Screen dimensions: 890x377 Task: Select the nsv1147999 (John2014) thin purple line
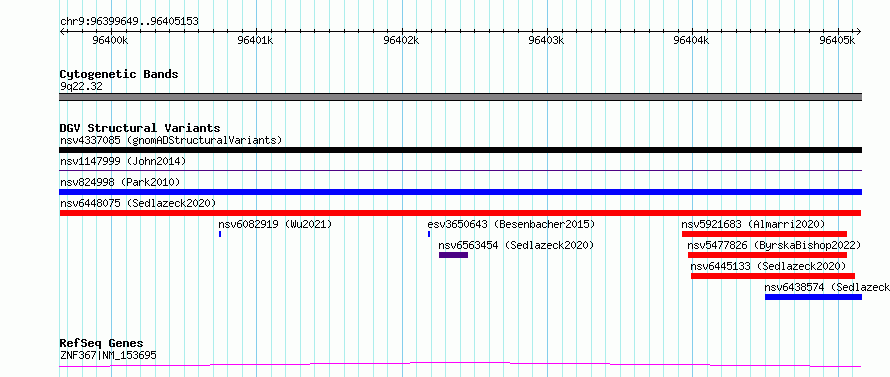(460, 170)
